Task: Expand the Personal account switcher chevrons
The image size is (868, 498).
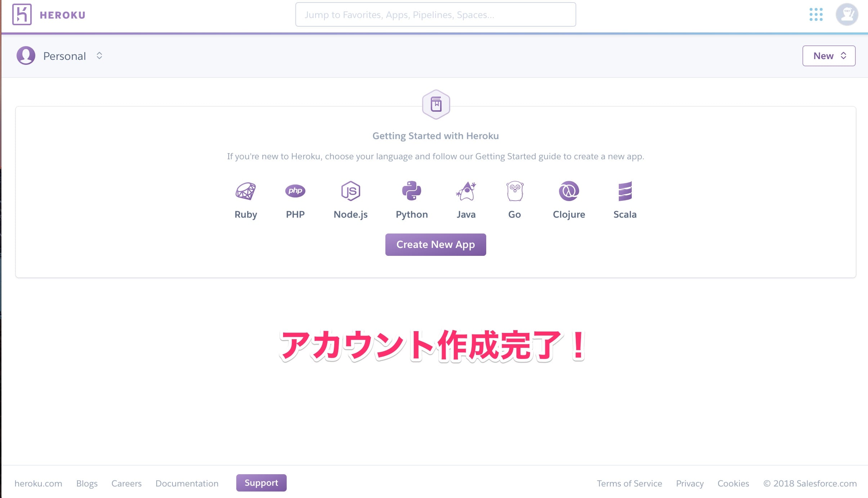Action: click(x=99, y=55)
